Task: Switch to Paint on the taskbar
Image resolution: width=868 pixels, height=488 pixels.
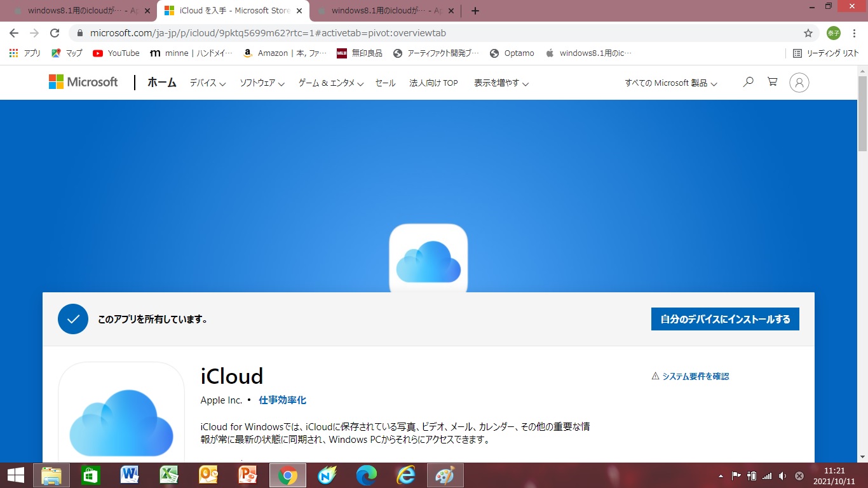Action: [445, 475]
